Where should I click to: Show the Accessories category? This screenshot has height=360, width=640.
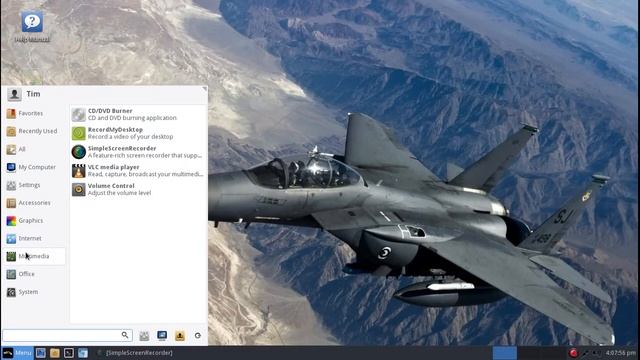point(34,203)
